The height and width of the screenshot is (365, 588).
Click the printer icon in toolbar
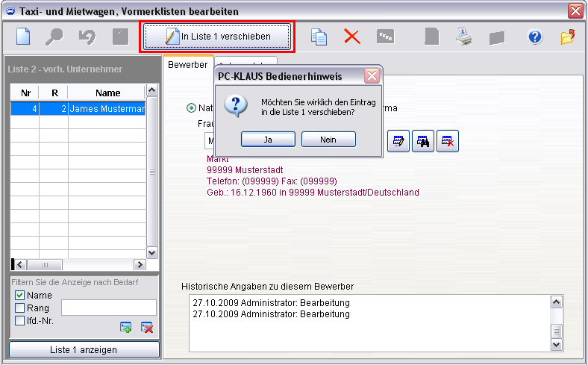tap(464, 37)
